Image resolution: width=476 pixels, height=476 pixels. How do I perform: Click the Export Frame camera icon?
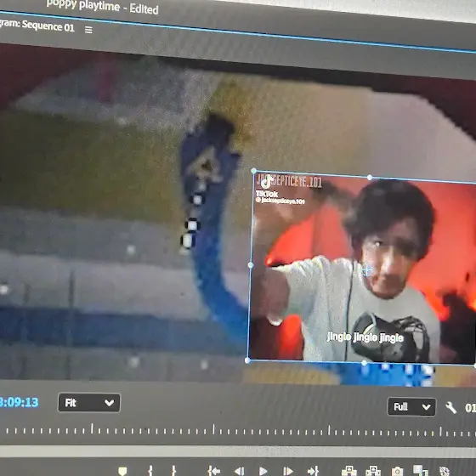pos(397,472)
